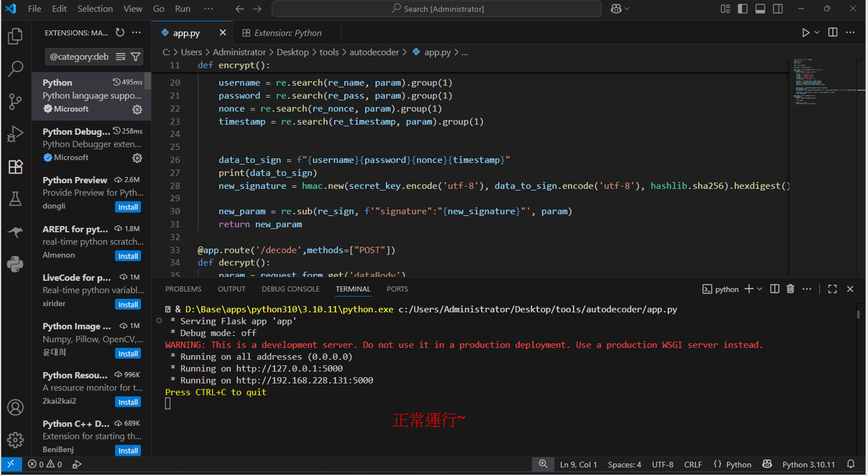868x476 pixels.
Task: Open the remote window indicator
Action: click(x=11, y=465)
